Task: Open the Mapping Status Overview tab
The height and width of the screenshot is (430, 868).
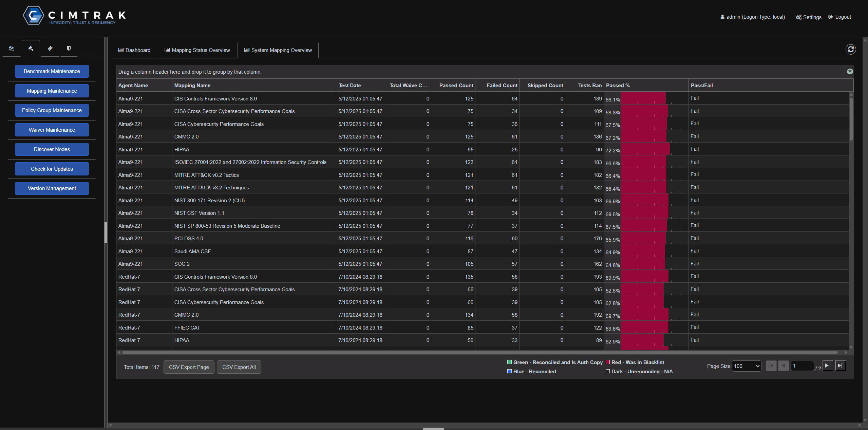Action: point(197,50)
